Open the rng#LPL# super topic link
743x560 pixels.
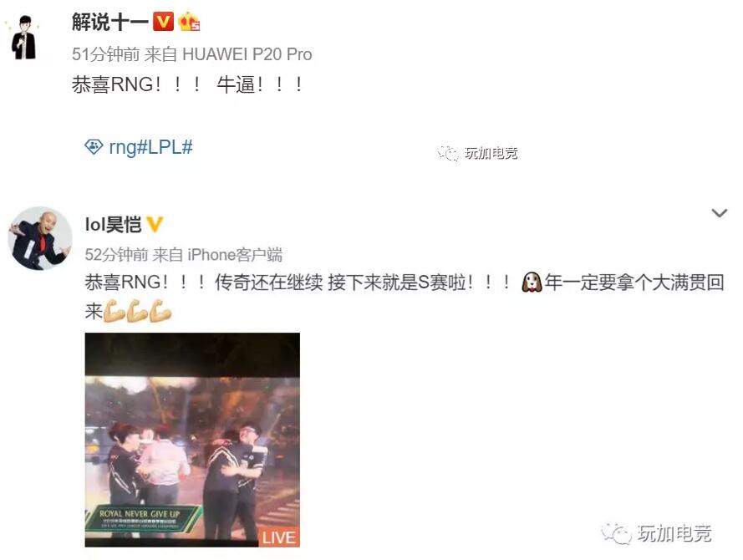pos(150,147)
